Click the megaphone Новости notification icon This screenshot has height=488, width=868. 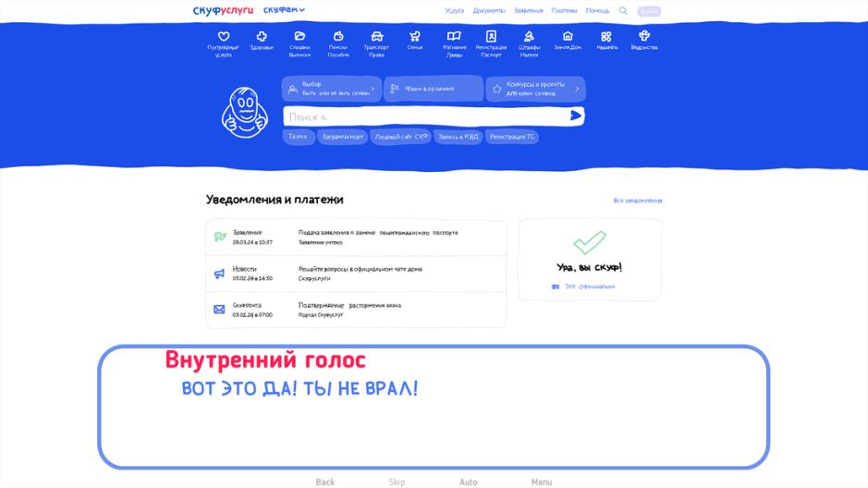click(x=219, y=274)
